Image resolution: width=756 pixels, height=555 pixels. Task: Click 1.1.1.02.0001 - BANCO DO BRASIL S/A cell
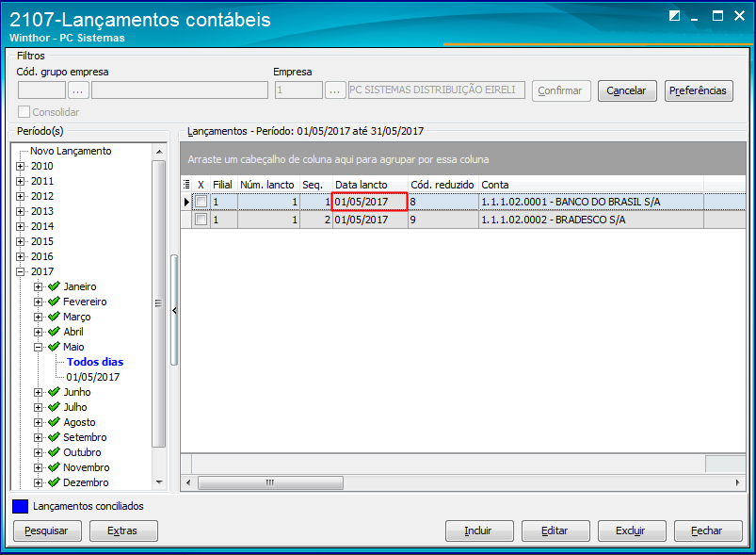click(x=590, y=202)
